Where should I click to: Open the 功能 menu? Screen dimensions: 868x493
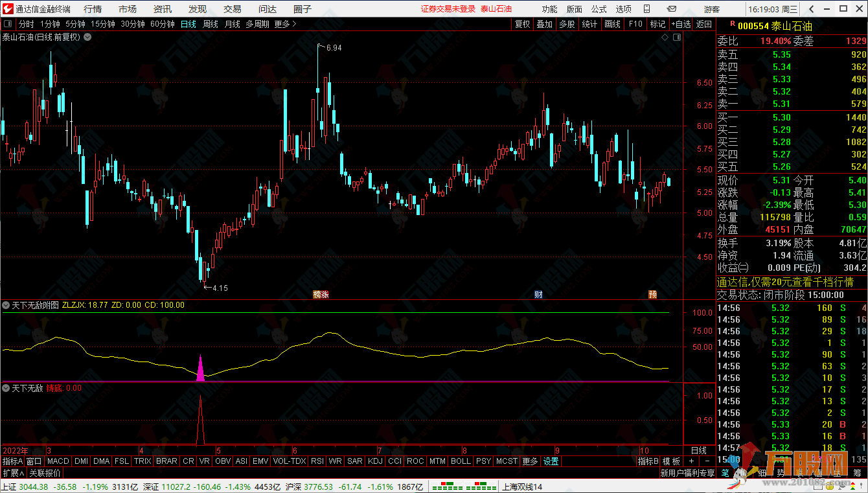tap(549, 9)
